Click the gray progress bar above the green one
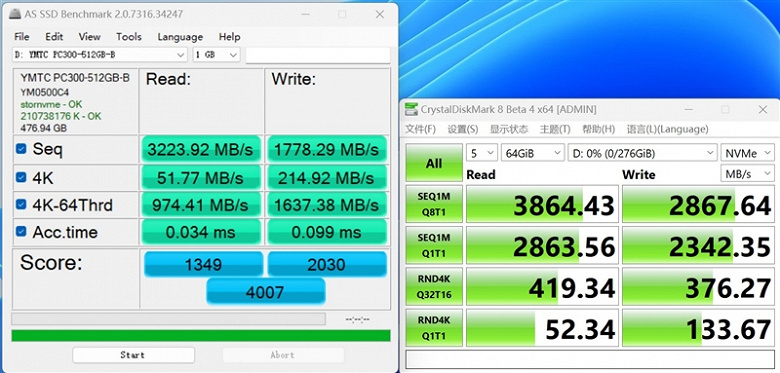780x373 pixels. click(x=169, y=319)
